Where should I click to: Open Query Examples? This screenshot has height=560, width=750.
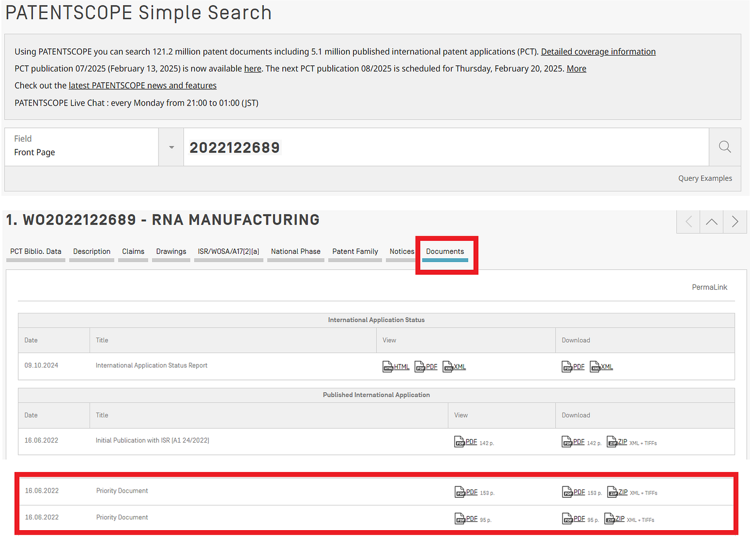pyautogui.click(x=705, y=178)
